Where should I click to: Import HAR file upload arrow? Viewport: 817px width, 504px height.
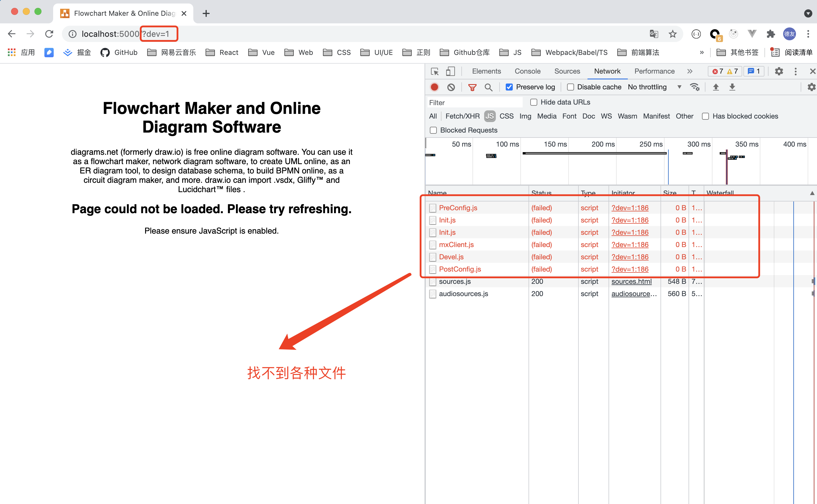pyautogui.click(x=716, y=87)
